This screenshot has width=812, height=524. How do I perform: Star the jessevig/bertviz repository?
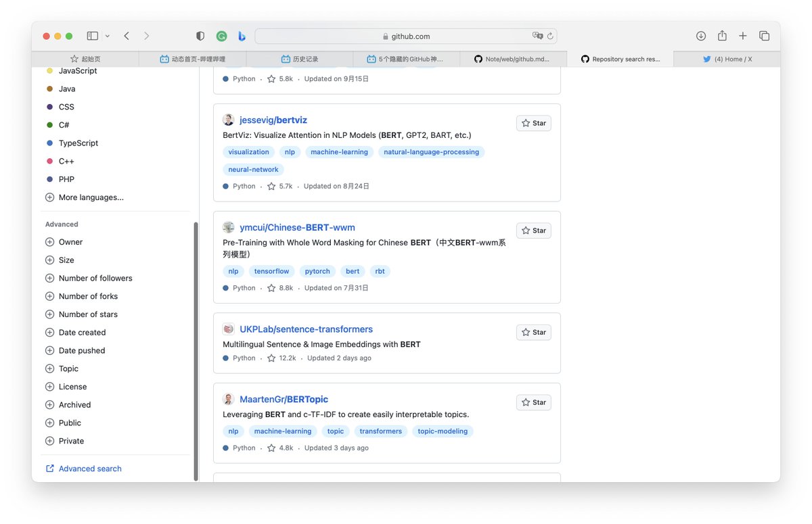pos(533,123)
